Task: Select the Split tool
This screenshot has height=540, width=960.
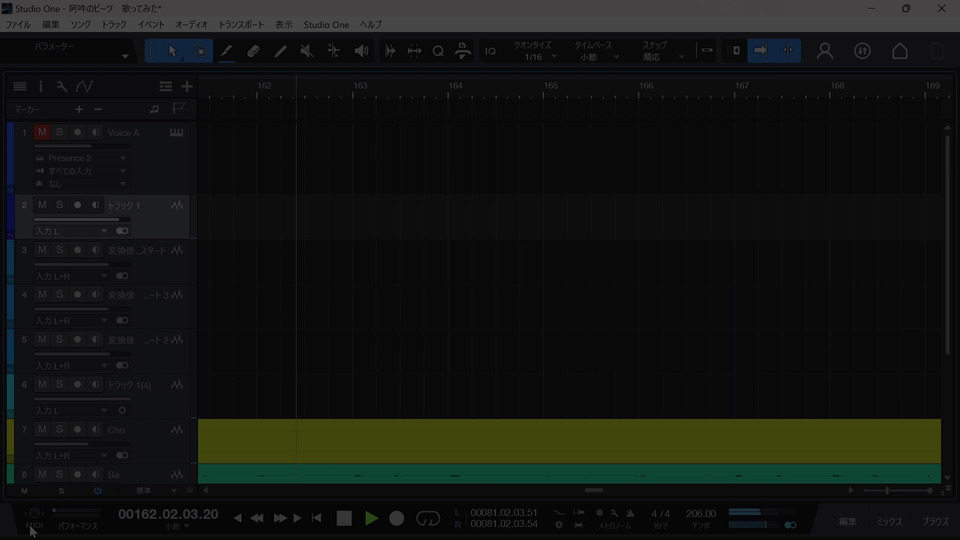Action: 227,51
